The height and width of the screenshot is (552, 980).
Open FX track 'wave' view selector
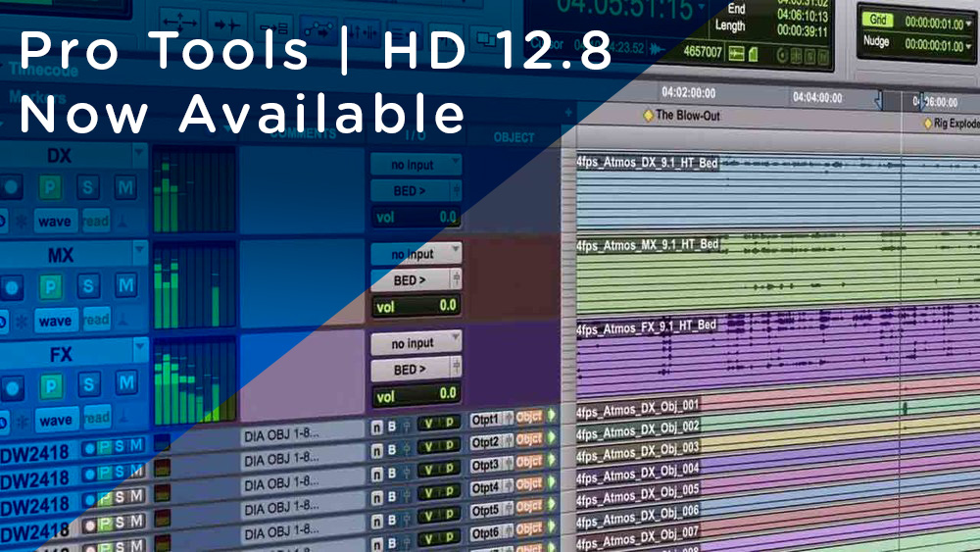pos(56,420)
